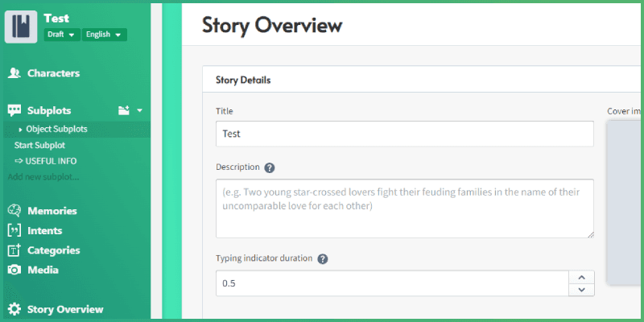
Task: Click the typing indicator duration help icon
Action: [323, 259]
